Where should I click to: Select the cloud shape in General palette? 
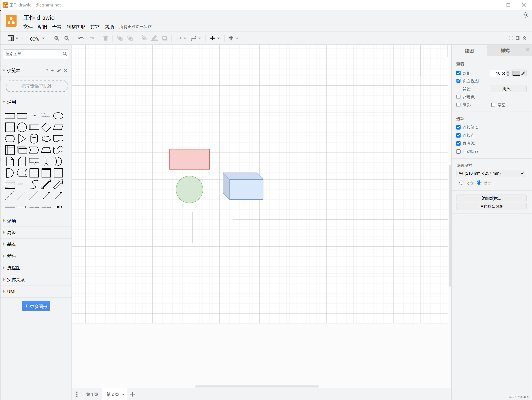(x=46, y=139)
